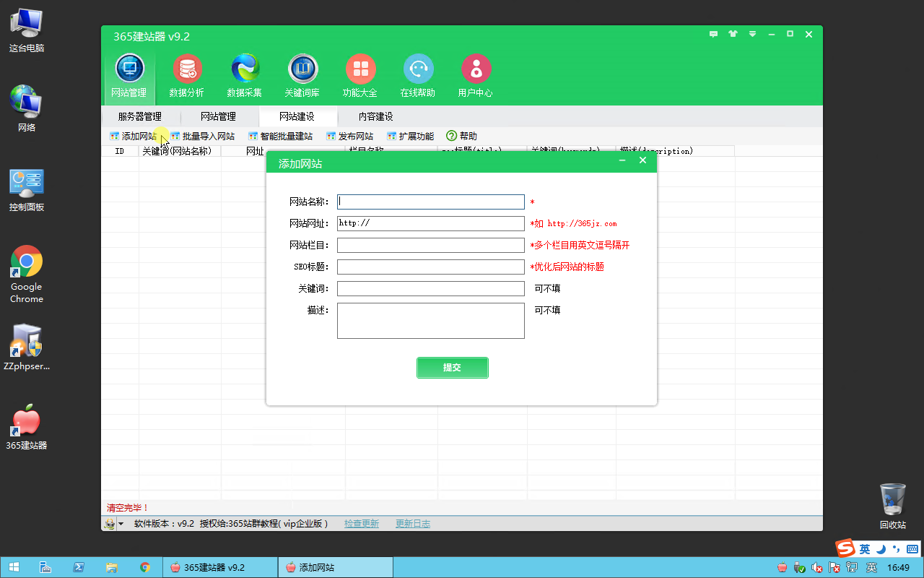Open the status bar dropdown arrow
This screenshot has height=578, width=924.
(121, 524)
